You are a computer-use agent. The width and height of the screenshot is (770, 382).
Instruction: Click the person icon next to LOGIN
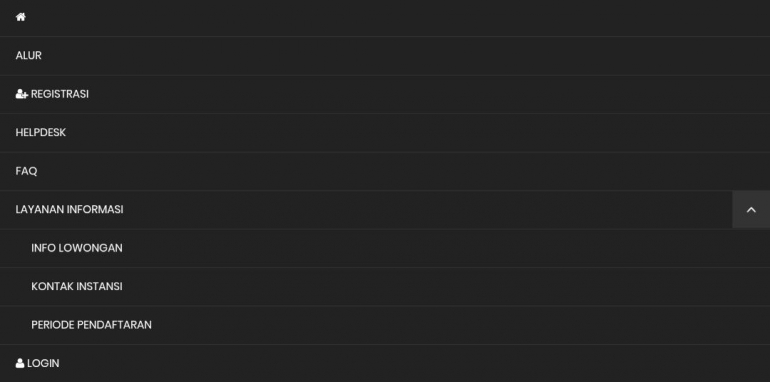[20, 363]
